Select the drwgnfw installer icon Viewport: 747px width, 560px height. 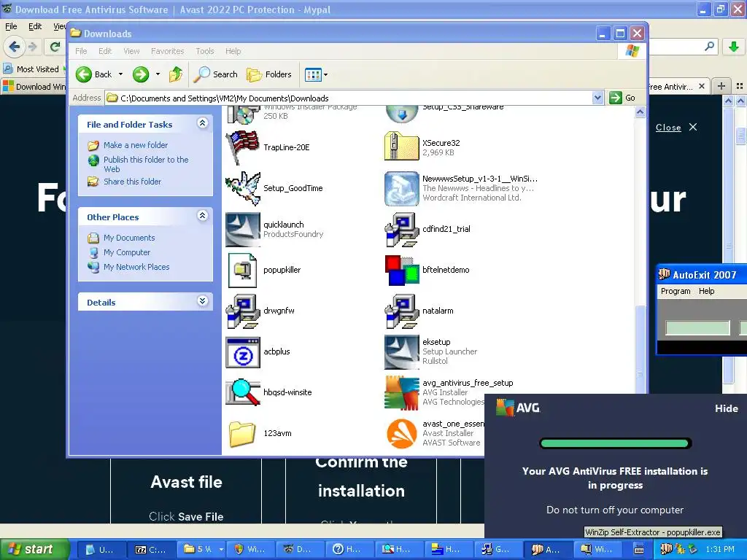coord(243,311)
